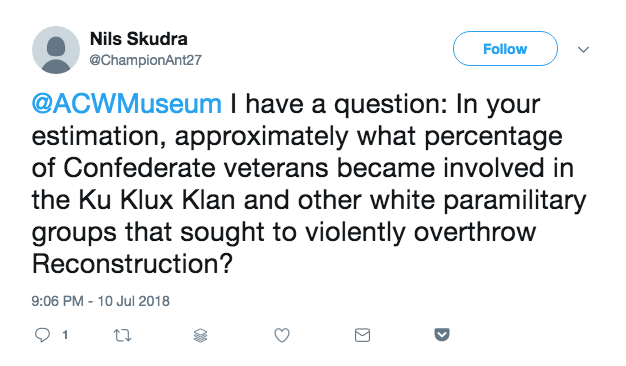Visit the @ChampionAnt27 handle link
Image resolution: width=626 pixels, height=366 pixels.
click(145, 60)
